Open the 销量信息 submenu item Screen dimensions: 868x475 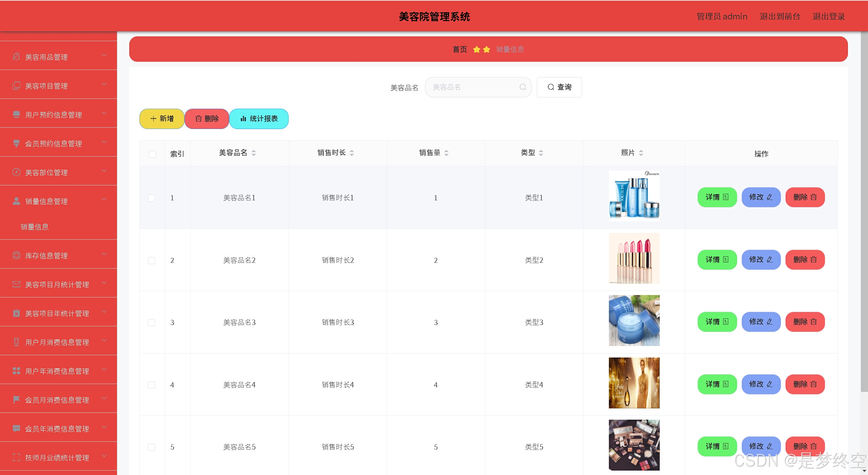point(35,227)
